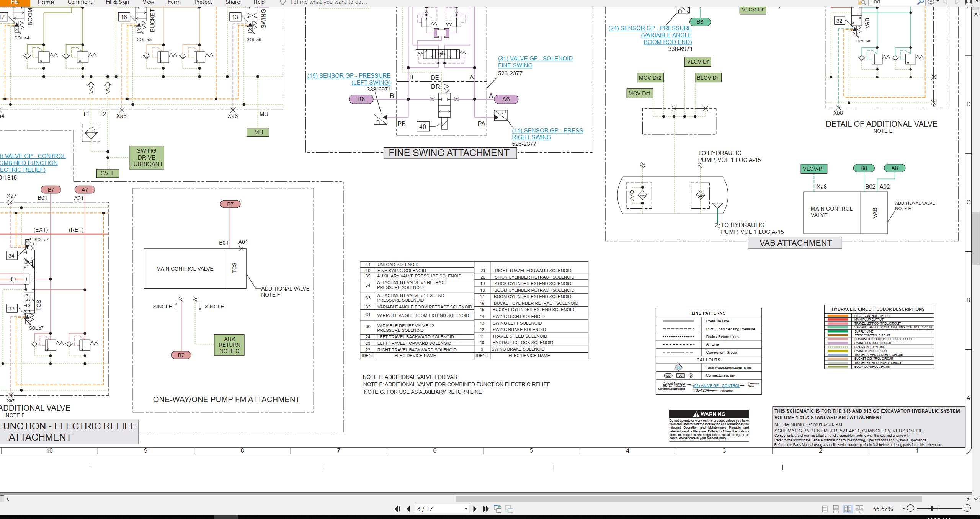This screenshot has width=980, height=519.
Task: Open the Valve GP - Control Combined Function link
Action: tap(33, 163)
